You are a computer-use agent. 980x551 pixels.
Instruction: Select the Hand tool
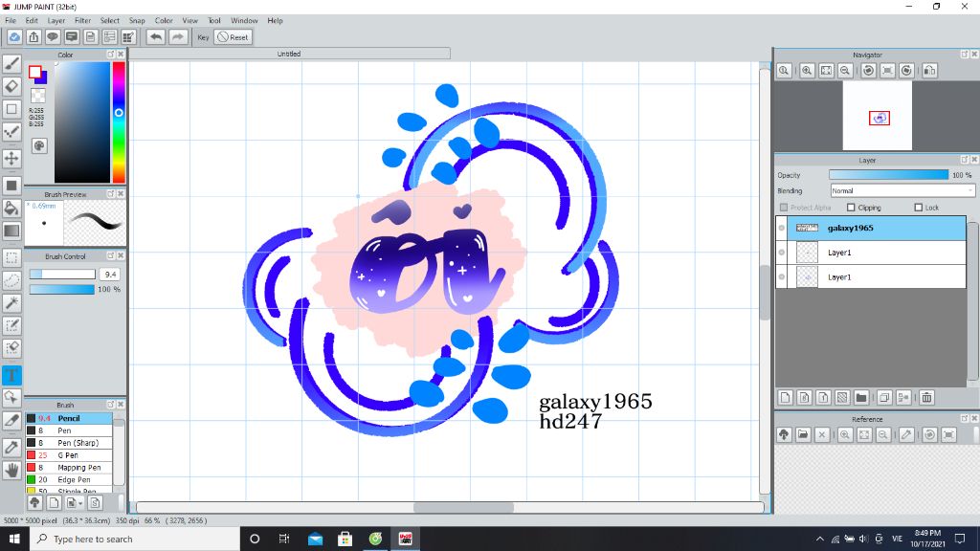coord(11,470)
